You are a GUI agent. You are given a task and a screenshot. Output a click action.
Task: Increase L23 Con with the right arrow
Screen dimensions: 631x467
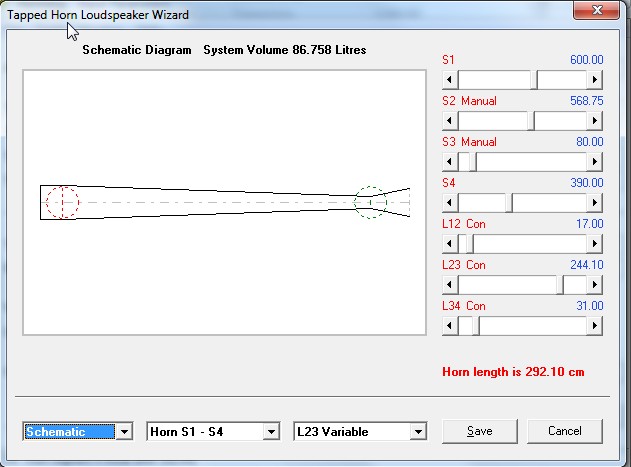594,285
